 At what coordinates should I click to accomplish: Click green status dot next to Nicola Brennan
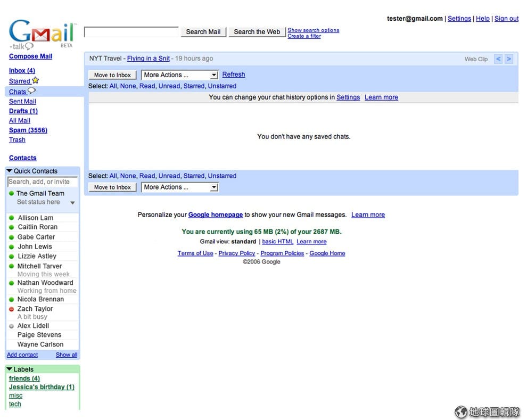pyautogui.click(x=11, y=299)
